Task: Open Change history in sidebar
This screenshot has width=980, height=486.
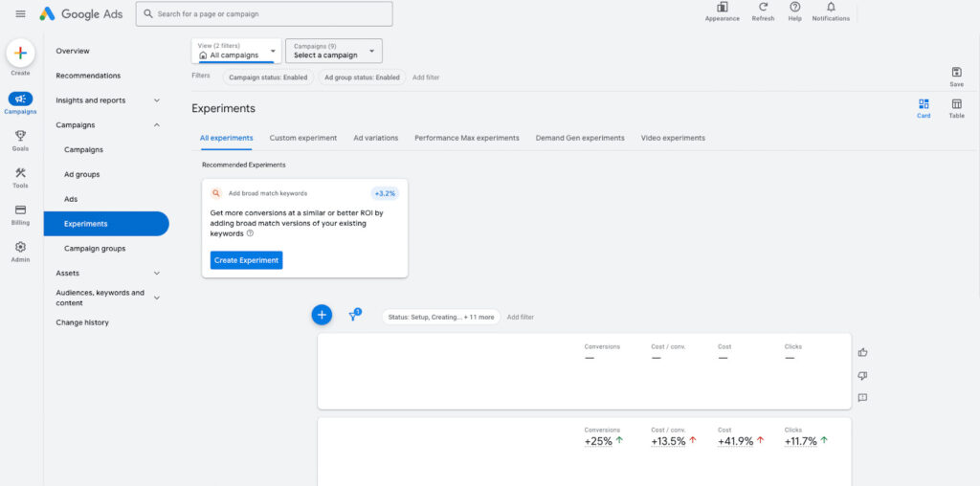Action: [x=82, y=322]
